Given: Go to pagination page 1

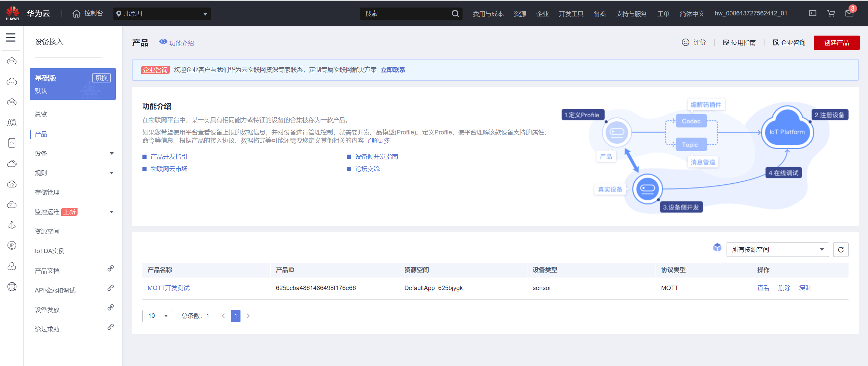Looking at the screenshot, I should pyautogui.click(x=235, y=316).
